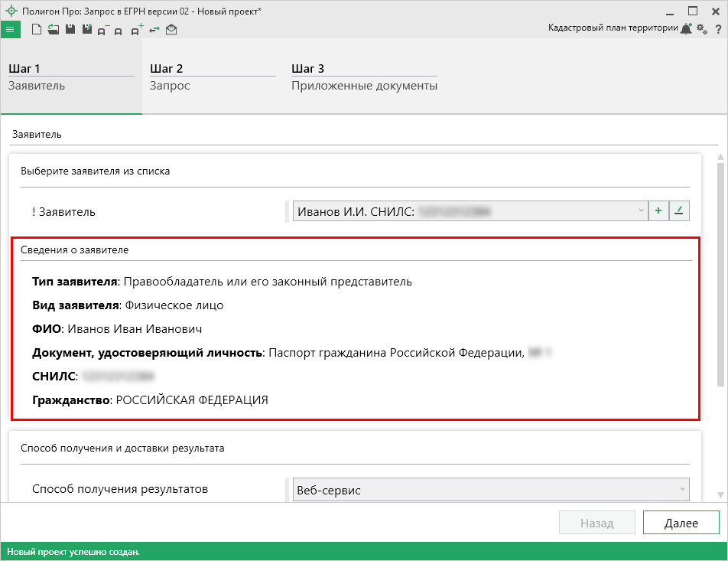The height and width of the screenshot is (561, 728).
Task: Edit selected applicant with pencil button
Action: click(679, 211)
